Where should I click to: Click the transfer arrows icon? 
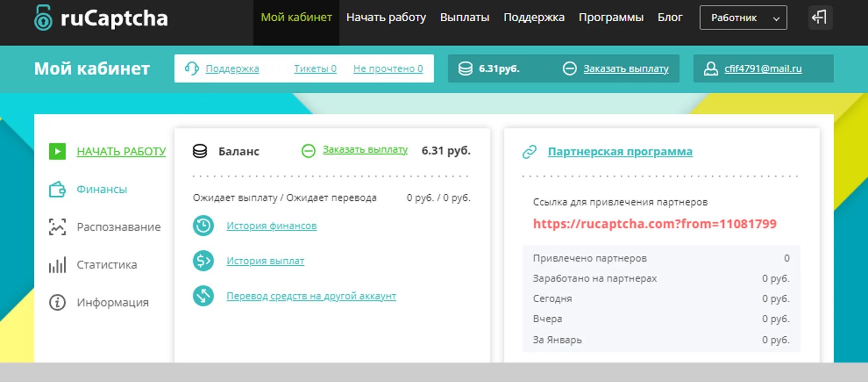(x=203, y=296)
